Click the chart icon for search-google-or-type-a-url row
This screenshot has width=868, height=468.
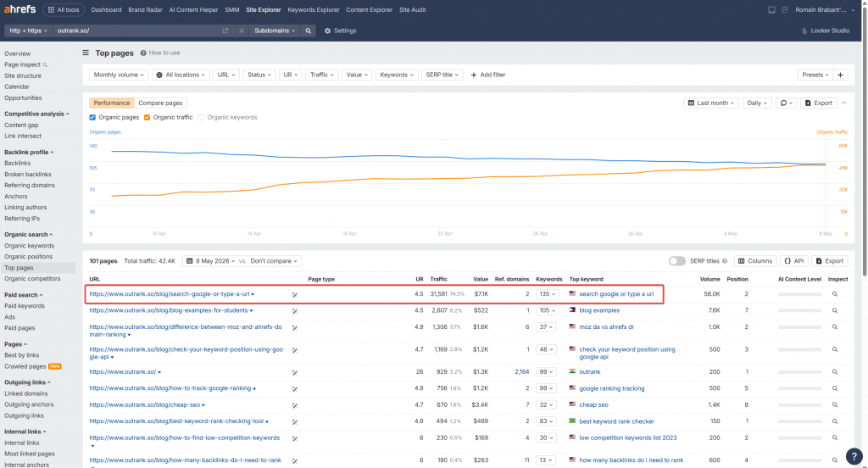[294, 295]
